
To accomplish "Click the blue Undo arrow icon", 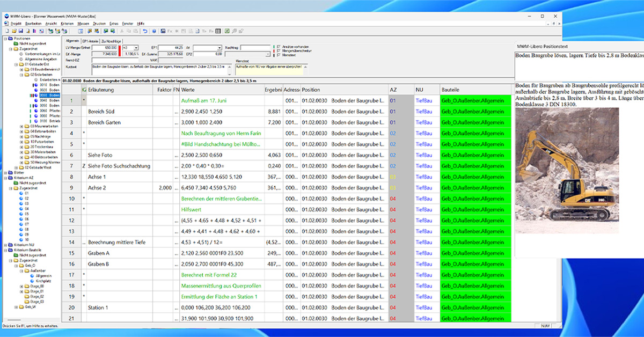I will point(145,31).
